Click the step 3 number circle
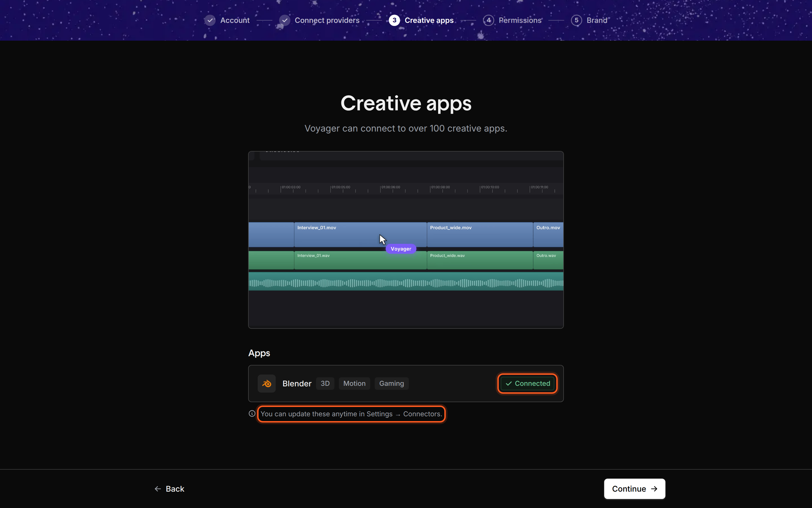Image resolution: width=812 pixels, height=508 pixels. coord(394,20)
